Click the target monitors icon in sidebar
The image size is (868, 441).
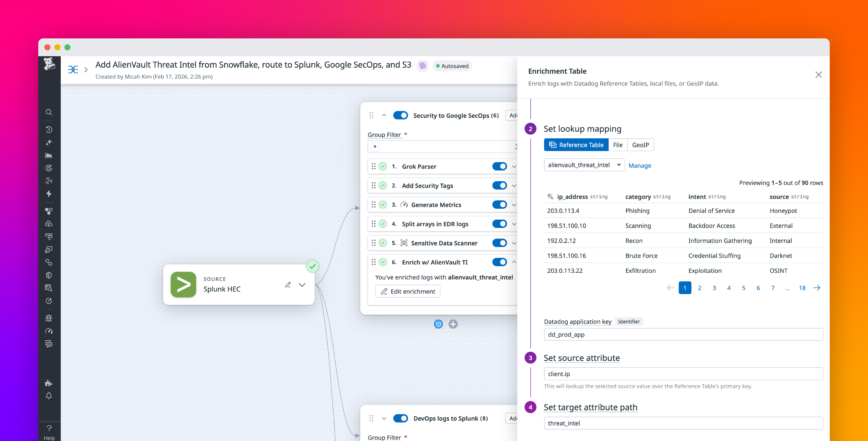tap(49, 168)
